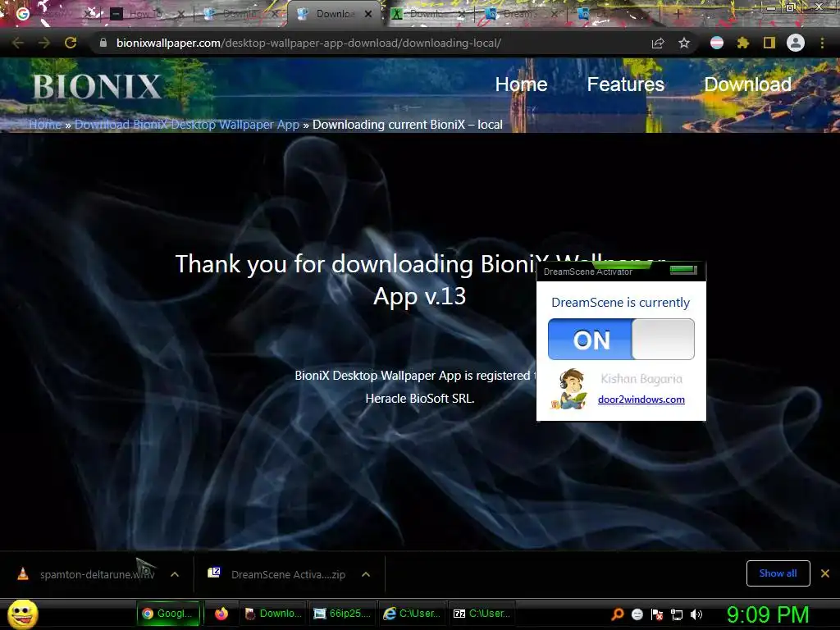Screen dimensions: 840x630
Task: Open DreamScene Activator zip download
Action: [277, 574]
